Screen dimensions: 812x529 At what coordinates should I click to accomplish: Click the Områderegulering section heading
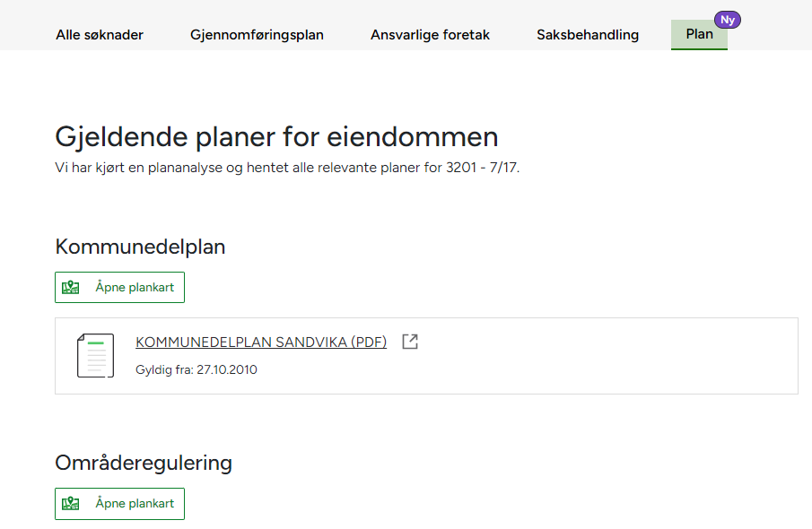(144, 463)
